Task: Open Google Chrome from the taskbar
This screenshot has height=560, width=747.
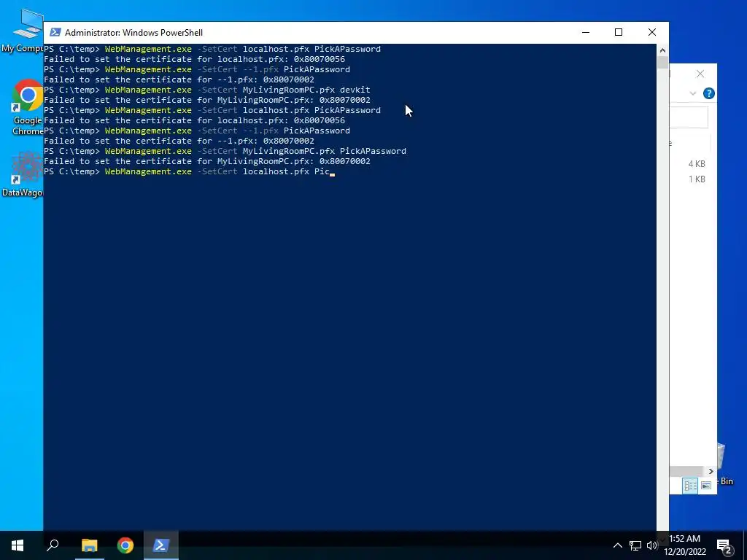Action: click(x=125, y=545)
